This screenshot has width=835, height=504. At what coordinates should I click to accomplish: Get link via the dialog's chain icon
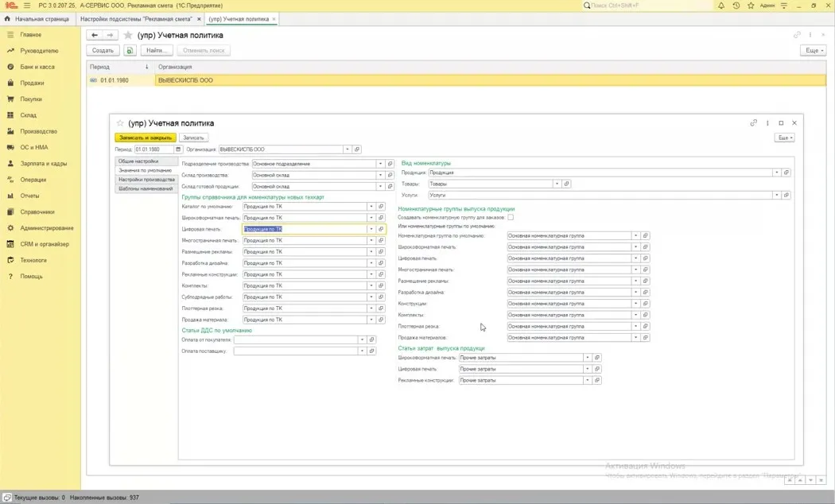point(754,123)
